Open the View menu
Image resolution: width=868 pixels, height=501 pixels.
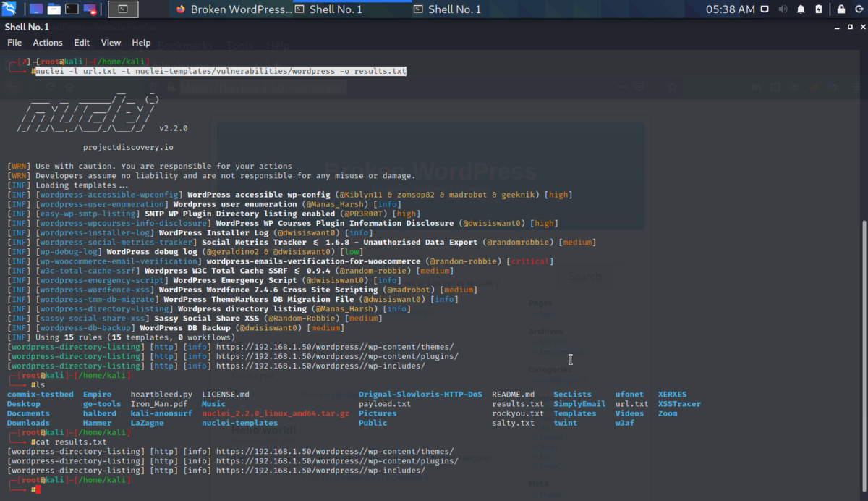111,43
